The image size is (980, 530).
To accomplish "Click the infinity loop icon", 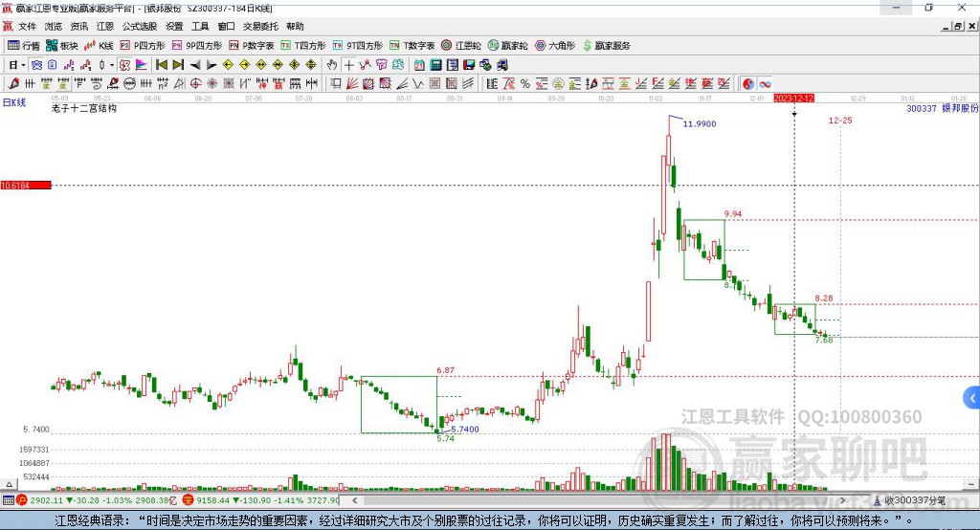I will [x=765, y=84].
